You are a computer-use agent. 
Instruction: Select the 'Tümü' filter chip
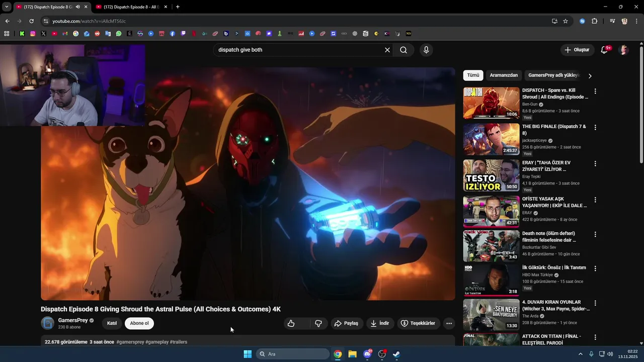tap(473, 75)
